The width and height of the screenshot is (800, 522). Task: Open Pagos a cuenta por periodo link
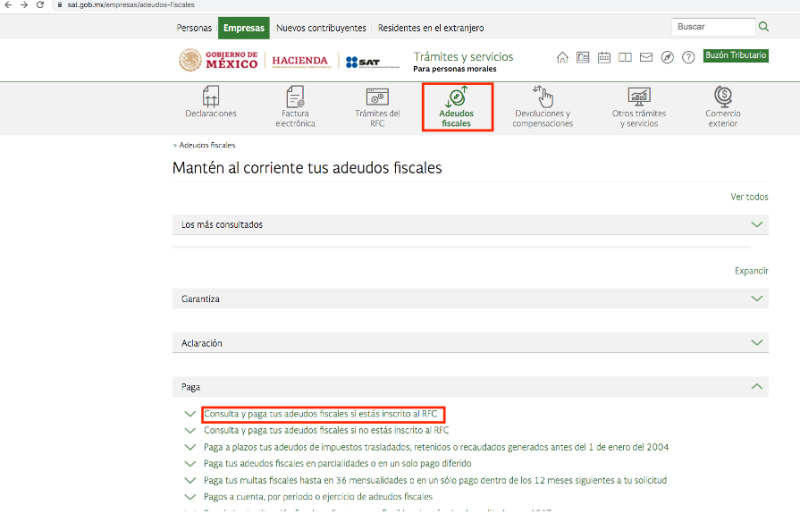click(318, 496)
